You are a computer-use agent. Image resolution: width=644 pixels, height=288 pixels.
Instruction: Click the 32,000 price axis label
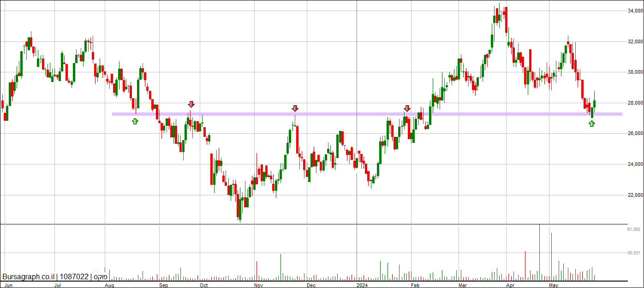click(x=635, y=41)
